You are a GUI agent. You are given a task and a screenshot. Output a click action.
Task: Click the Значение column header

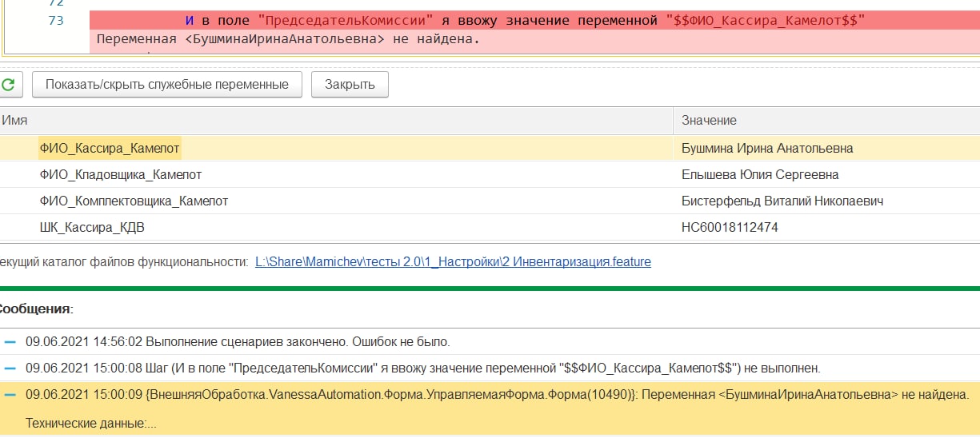(x=709, y=120)
